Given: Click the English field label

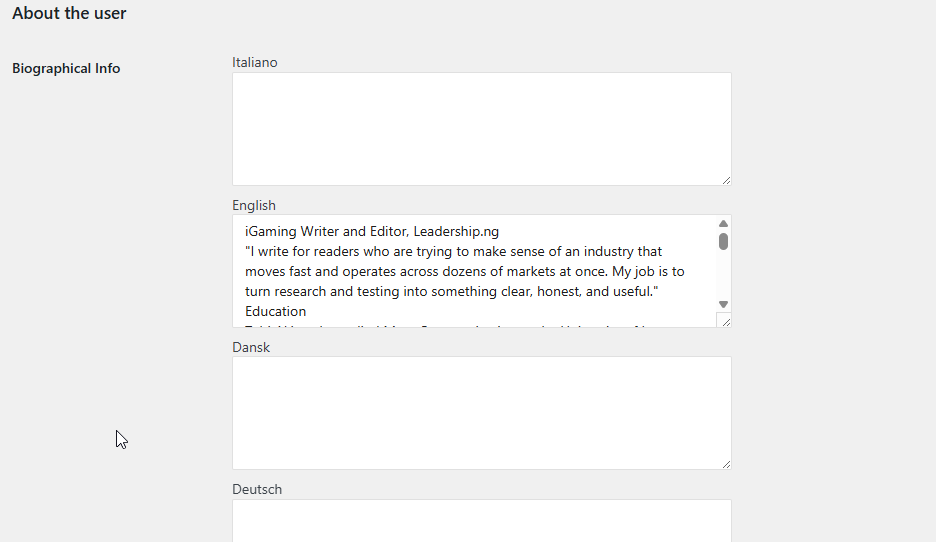Looking at the screenshot, I should [x=254, y=205].
